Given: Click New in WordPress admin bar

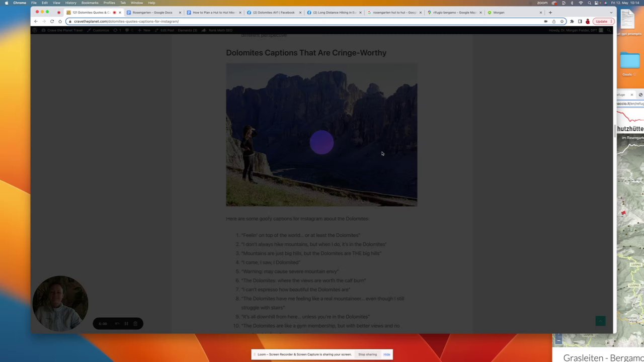Looking at the screenshot, I should 145,30.
